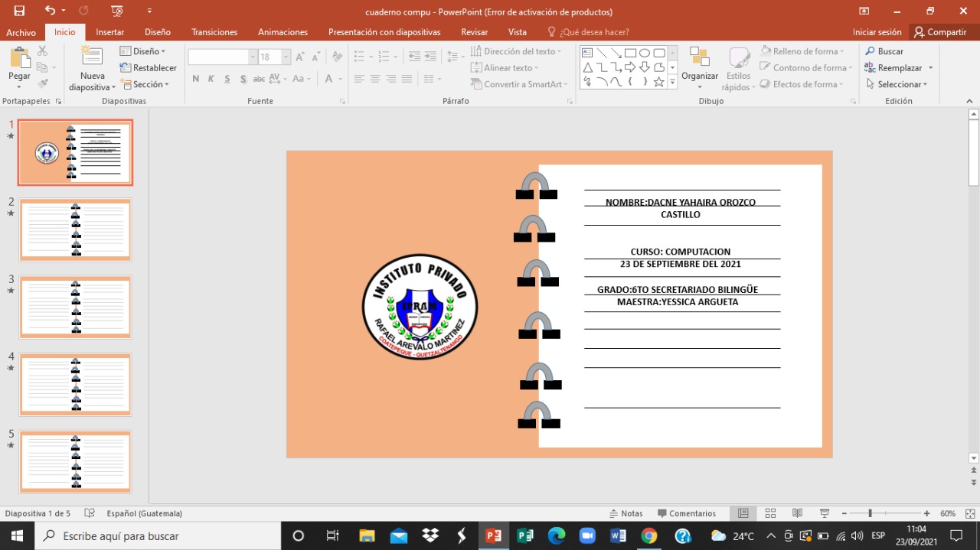
Task: Click Iniciar sesión to sign in
Action: coord(877,32)
